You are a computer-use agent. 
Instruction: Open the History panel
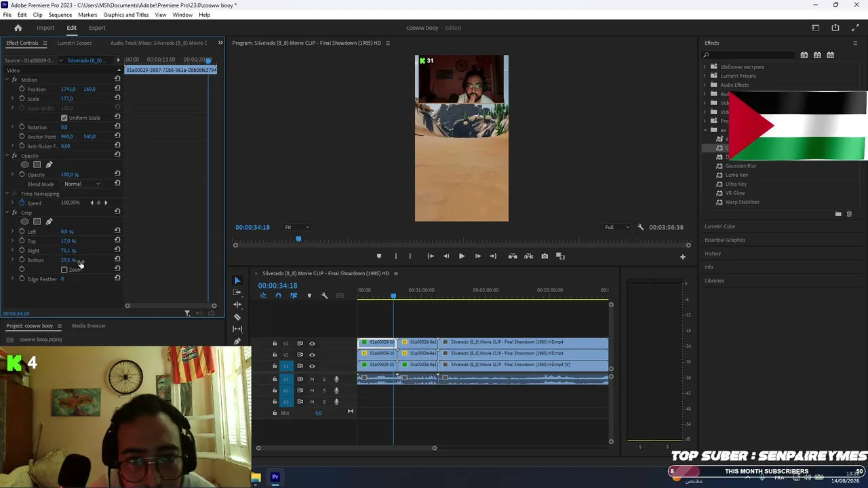point(713,253)
